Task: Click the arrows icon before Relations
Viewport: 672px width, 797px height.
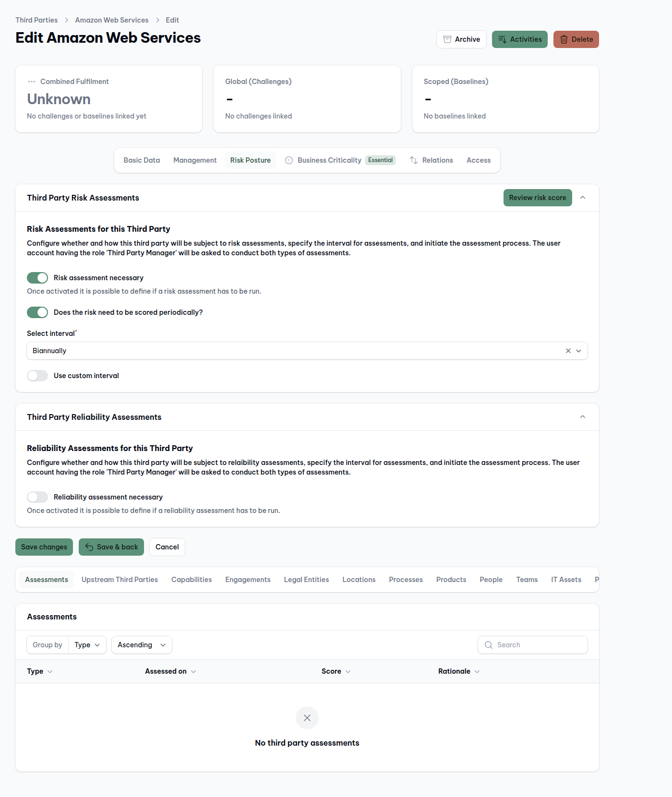Action: point(414,160)
